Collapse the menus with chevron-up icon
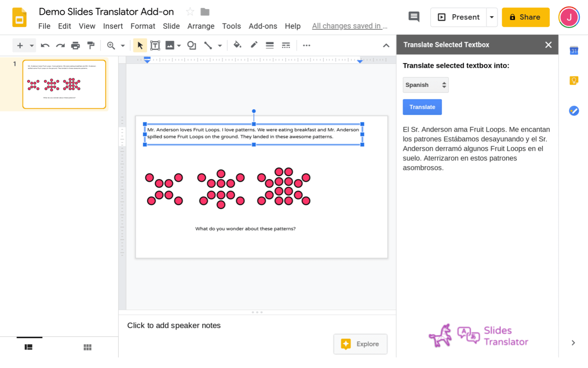This screenshot has height=368, width=588. 386,45
